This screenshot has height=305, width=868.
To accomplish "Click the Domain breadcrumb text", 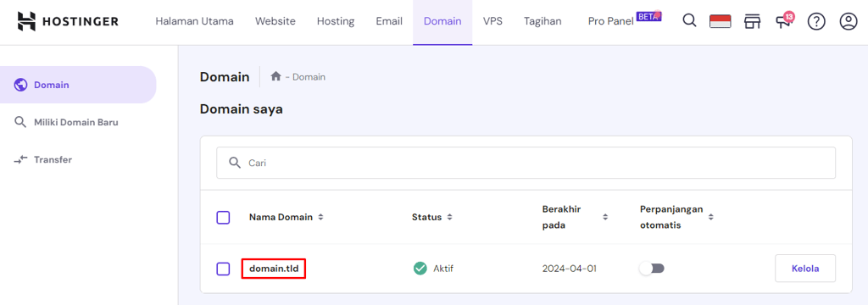I will click(309, 77).
